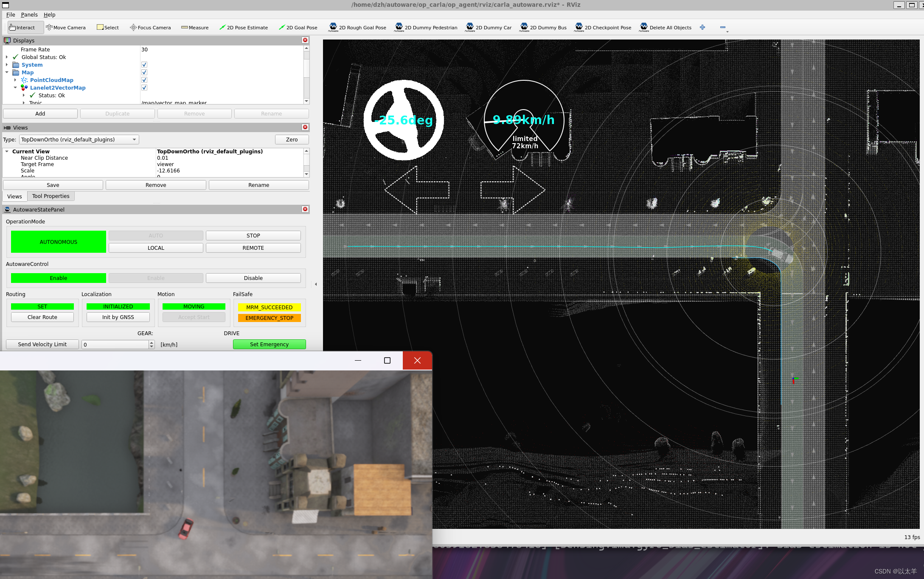
Task: Click the steering wheel angle overlay
Action: tap(404, 120)
